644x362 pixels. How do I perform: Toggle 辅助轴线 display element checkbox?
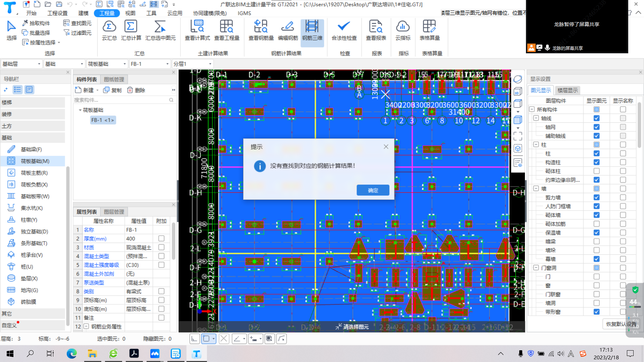(596, 136)
